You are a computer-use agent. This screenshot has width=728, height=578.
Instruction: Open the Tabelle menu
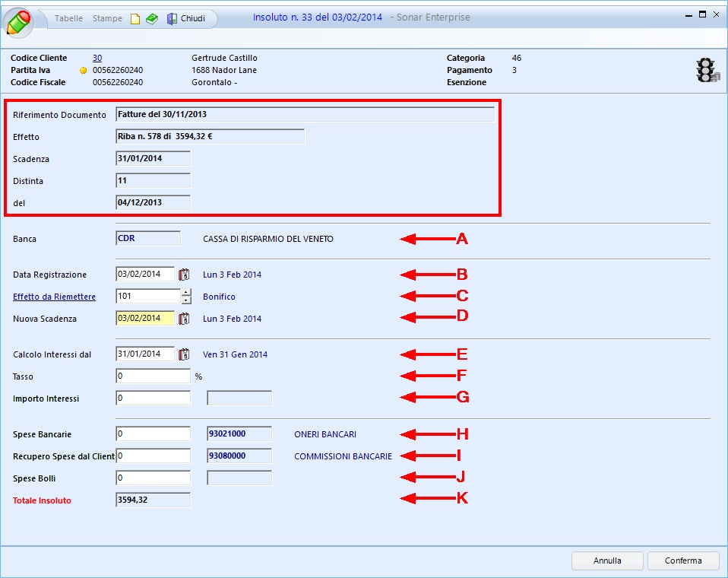click(68, 18)
